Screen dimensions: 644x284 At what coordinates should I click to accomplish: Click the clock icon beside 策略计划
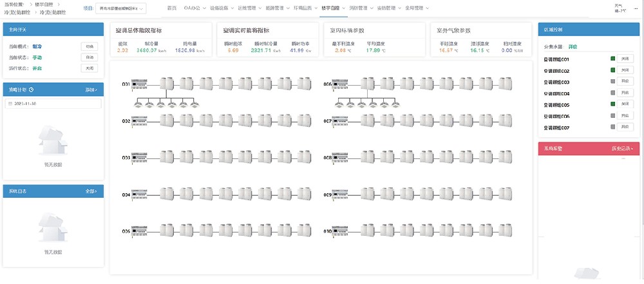coord(32,90)
